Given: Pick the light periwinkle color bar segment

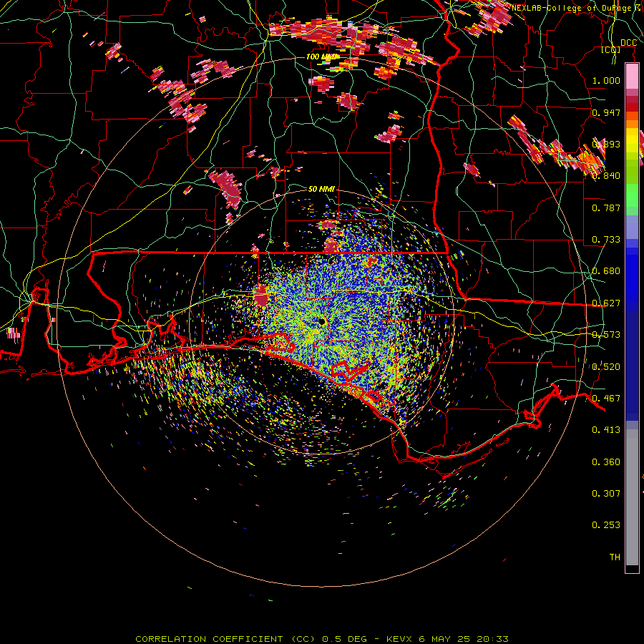Looking at the screenshot, I should tap(632, 228).
